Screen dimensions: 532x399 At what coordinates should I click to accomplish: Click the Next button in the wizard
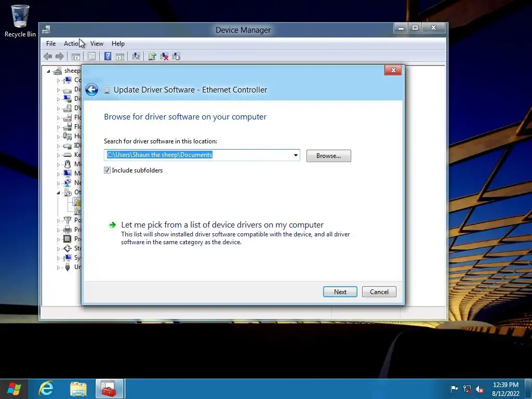[x=340, y=292]
